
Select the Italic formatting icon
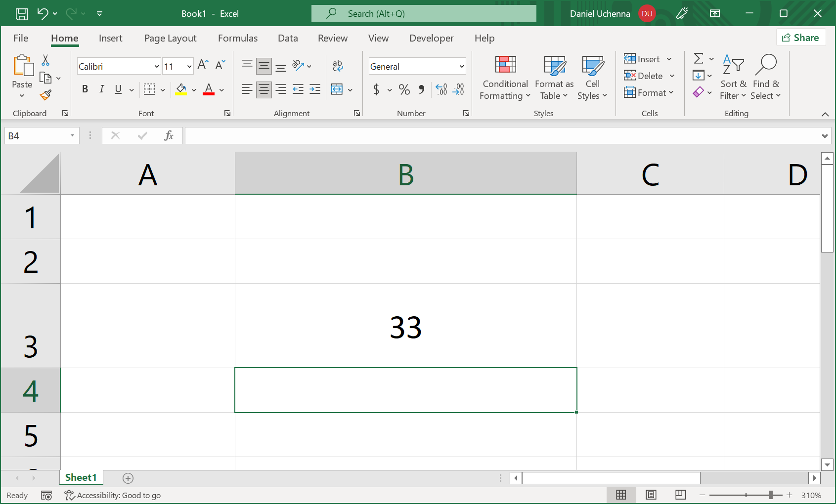(x=102, y=89)
